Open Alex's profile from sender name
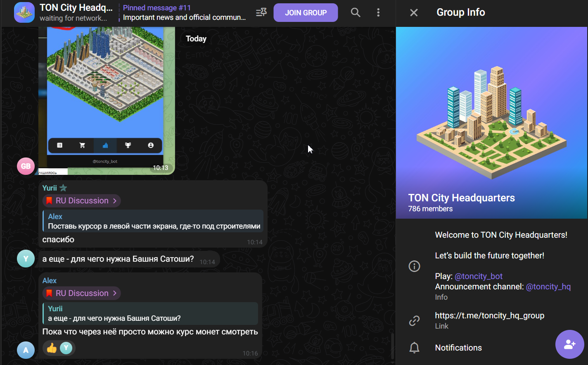Viewport: 588px width, 365px height. [x=50, y=281]
